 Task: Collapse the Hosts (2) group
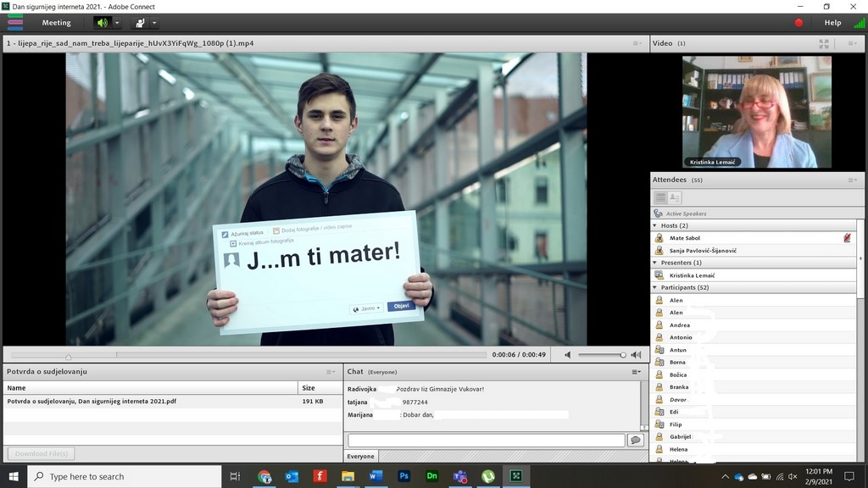pos(654,225)
